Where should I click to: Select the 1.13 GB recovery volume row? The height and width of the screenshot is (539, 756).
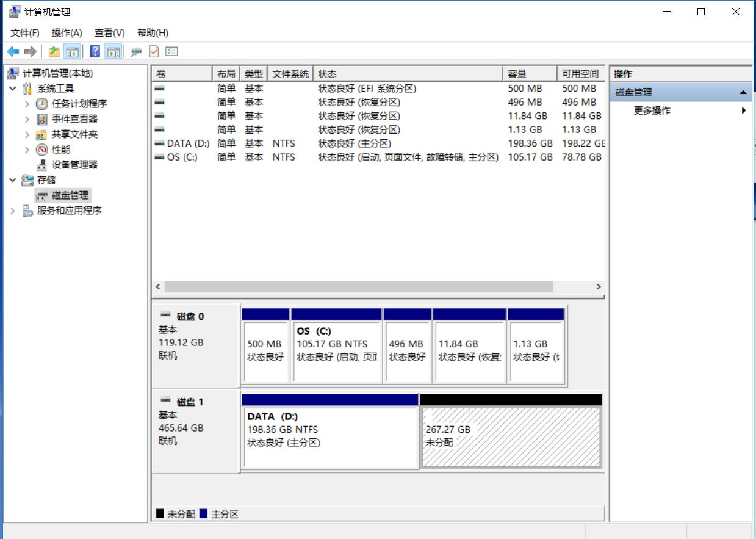[378, 129]
